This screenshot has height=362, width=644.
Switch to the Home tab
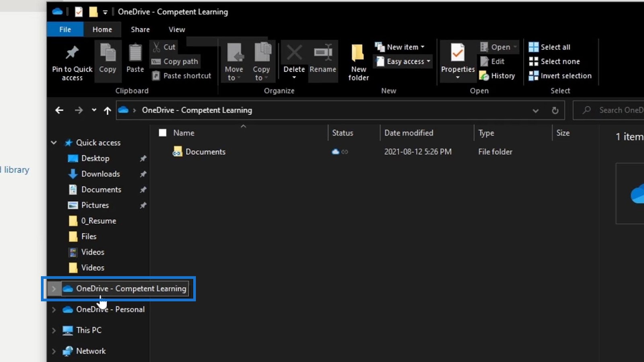pos(102,29)
